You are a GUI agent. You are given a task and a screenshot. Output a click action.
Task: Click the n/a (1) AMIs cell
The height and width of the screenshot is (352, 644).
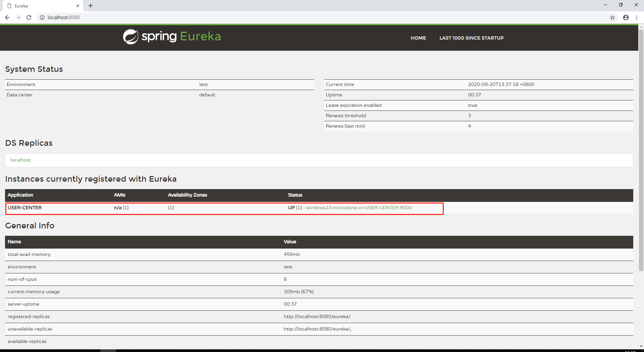pos(121,208)
